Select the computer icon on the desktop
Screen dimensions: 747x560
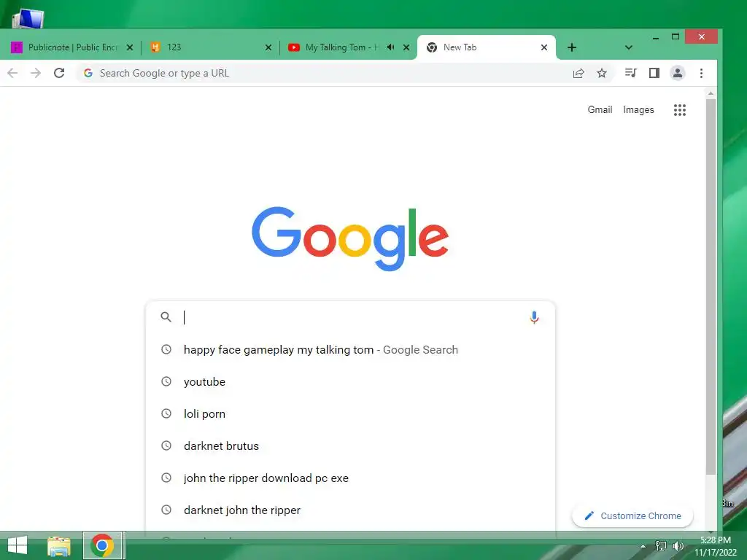click(28, 18)
